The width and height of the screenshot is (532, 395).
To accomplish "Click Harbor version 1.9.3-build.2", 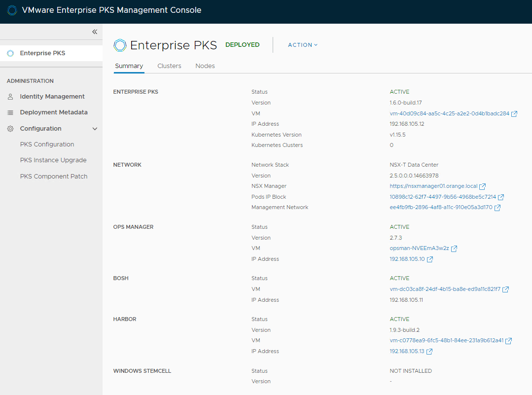I will (x=405, y=330).
